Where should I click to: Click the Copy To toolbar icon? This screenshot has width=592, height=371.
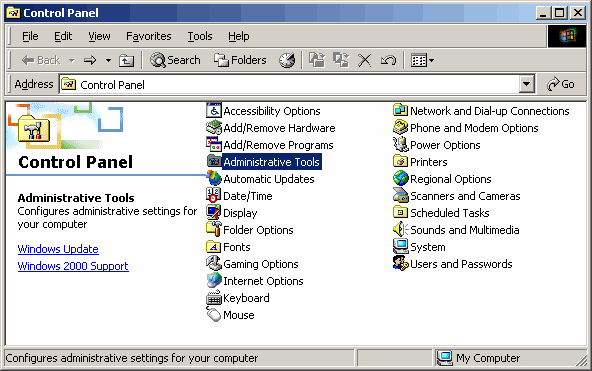(341, 60)
